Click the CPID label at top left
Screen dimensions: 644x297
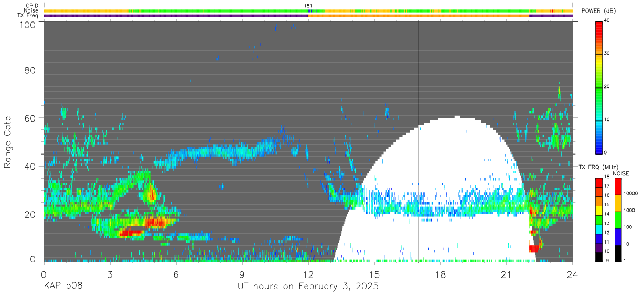click(x=31, y=6)
